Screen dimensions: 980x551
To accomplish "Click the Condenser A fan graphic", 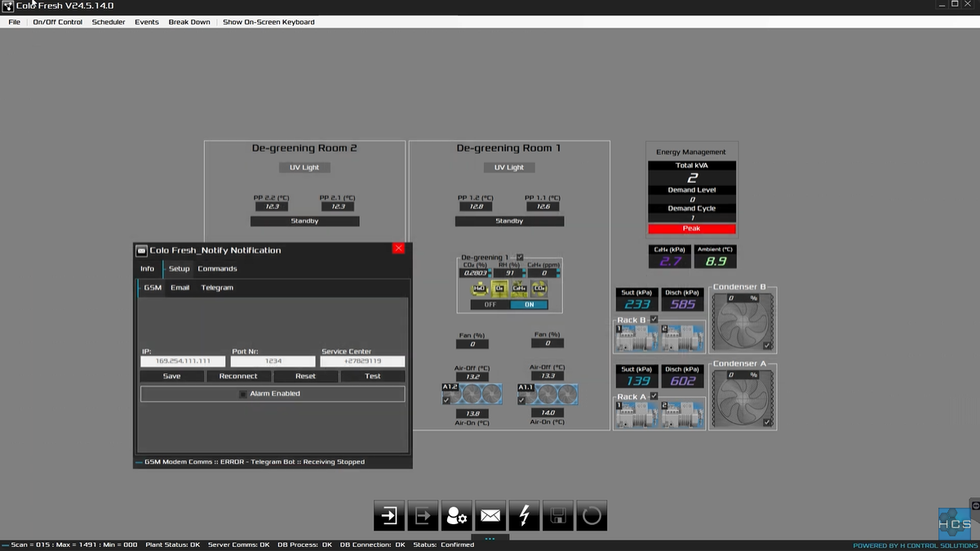I will (742, 400).
